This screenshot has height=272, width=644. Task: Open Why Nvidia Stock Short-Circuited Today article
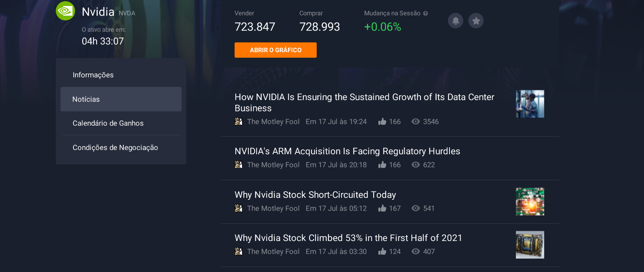click(315, 195)
